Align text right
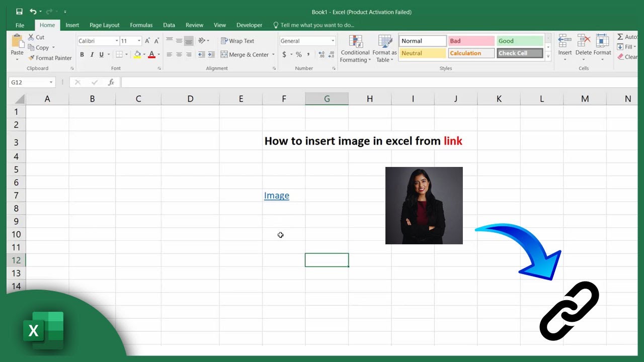 click(189, 54)
